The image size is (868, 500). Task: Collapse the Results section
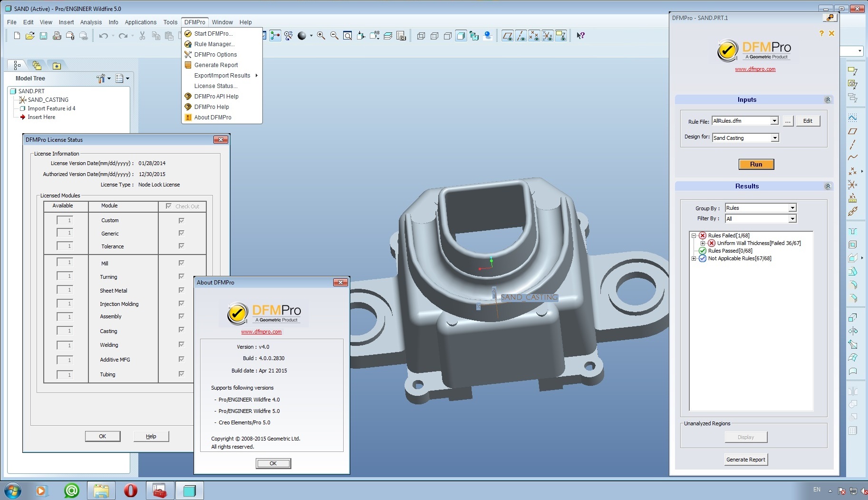tap(828, 186)
